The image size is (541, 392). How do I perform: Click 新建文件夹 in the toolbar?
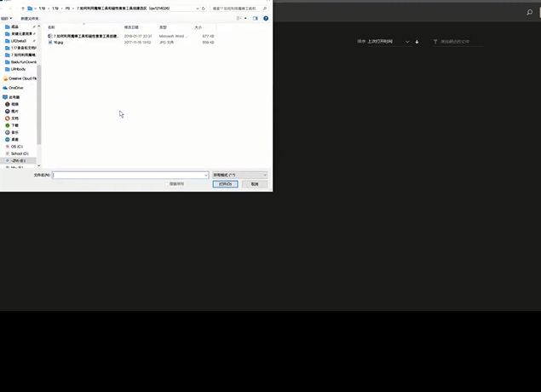(30, 18)
